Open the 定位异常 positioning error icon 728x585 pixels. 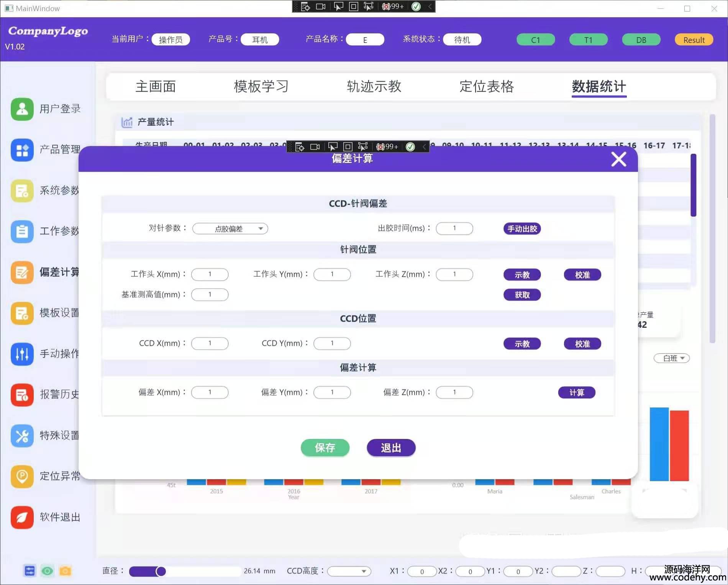22,476
